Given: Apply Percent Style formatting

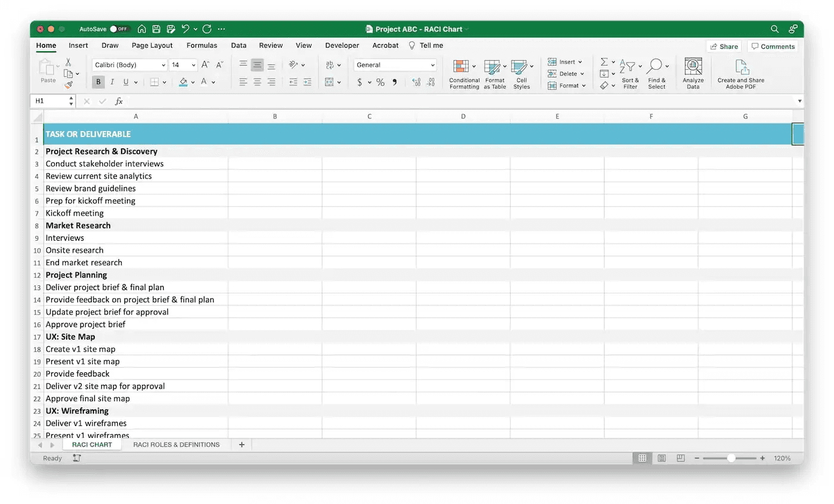Looking at the screenshot, I should tap(380, 83).
